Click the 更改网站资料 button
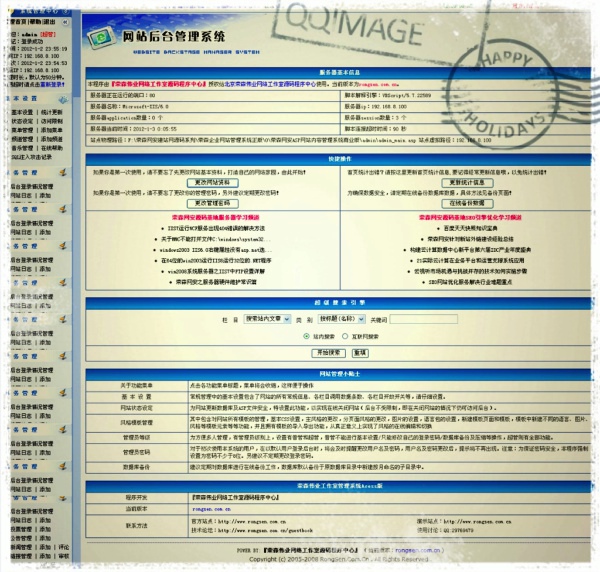 [211, 183]
